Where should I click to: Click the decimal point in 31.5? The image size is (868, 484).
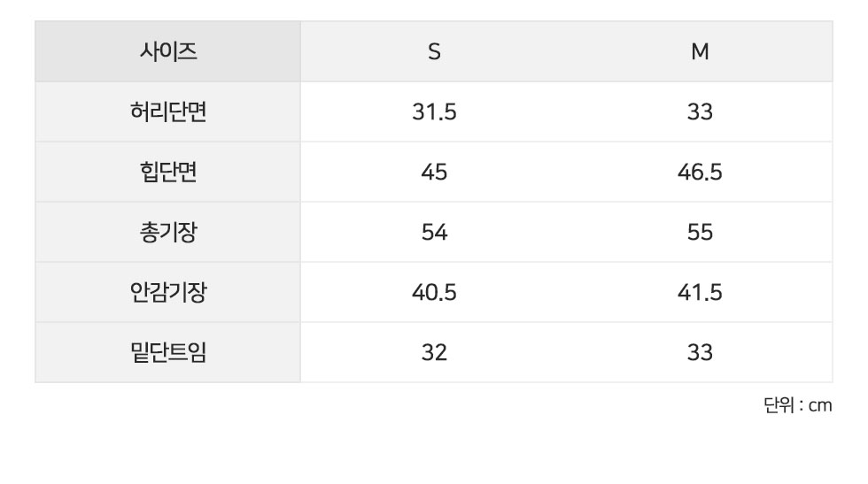(x=439, y=119)
